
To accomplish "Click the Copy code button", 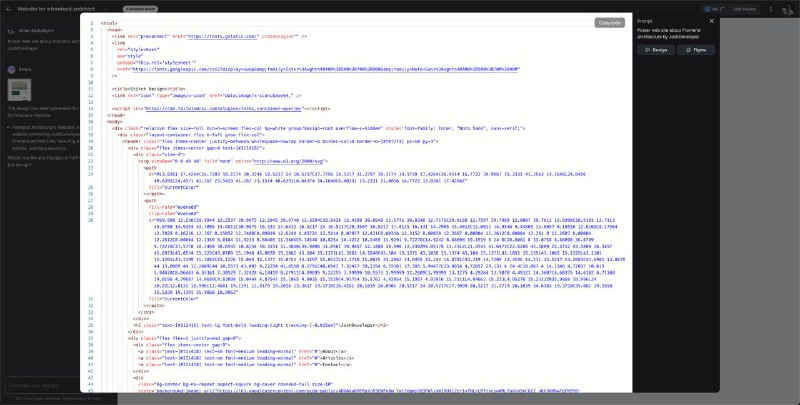I will pos(609,23).
